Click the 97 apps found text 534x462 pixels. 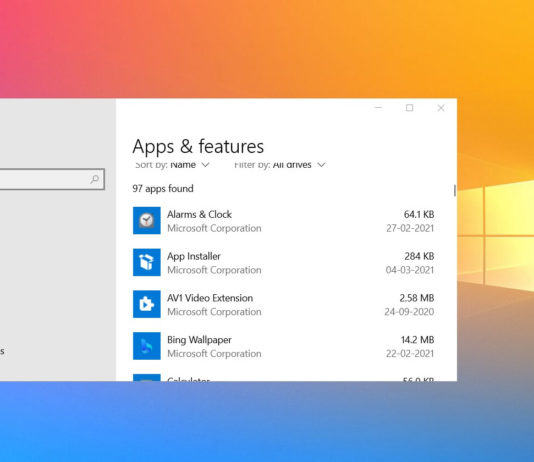pyautogui.click(x=163, y=189)
